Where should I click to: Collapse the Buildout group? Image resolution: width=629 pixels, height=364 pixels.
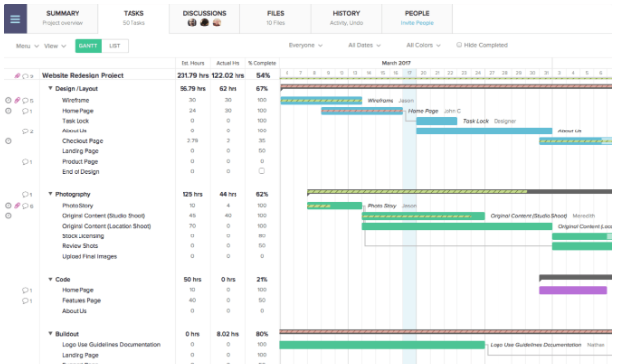tap(50, 334)
